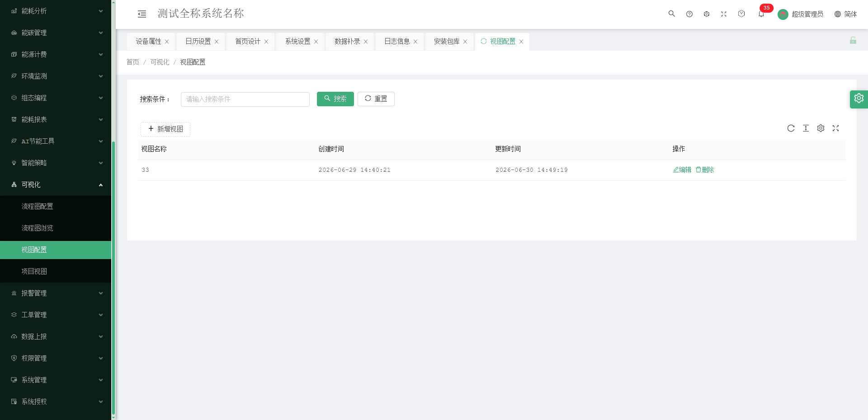The width and height of the screenshot is (868, 420).
Task: Open 流程图配置 in the sidebar
Action: pos(56,206)
